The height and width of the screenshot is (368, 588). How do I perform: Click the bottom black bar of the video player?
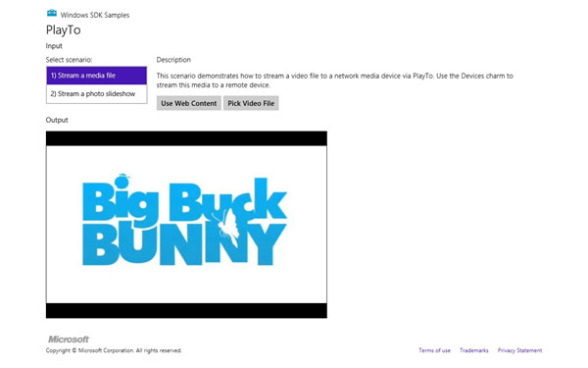[x=186, y=310]
